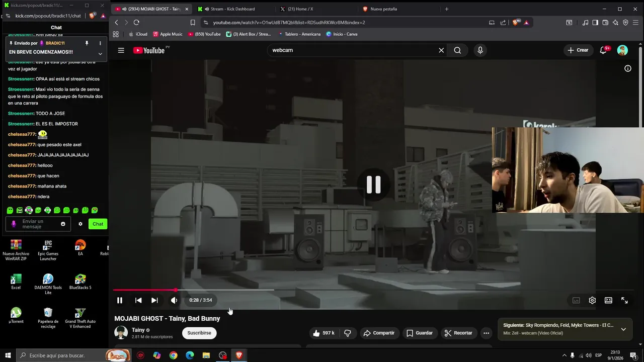Open the Windows Start menu

pyautogui.click(x=8, y=355)
